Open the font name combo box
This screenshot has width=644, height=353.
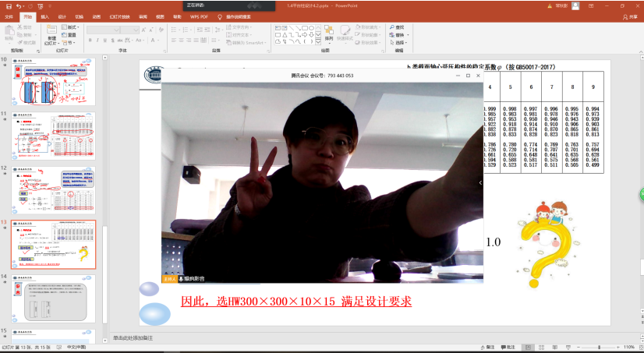tap(103, 30)
